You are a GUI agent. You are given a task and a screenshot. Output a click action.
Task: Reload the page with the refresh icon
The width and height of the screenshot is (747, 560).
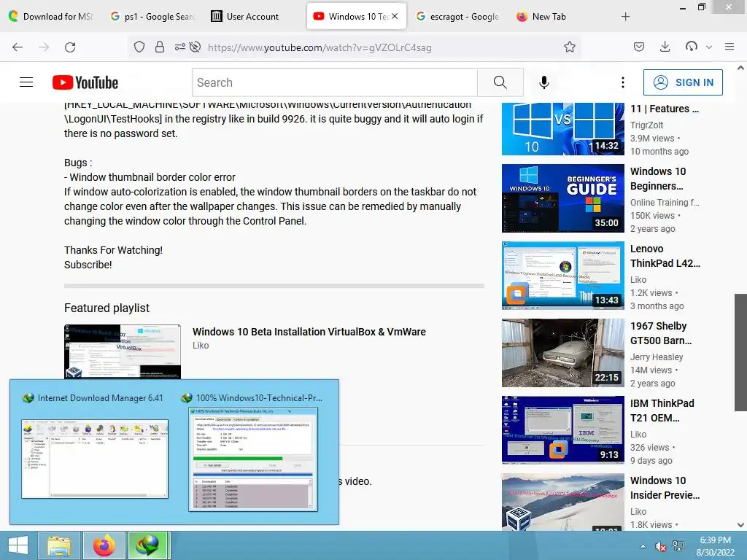point(70,47)
